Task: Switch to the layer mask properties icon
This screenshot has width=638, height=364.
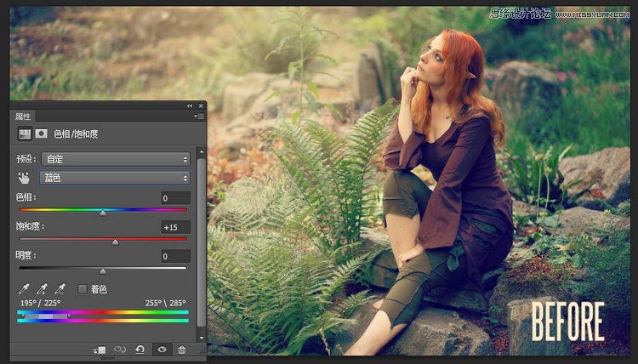Action: coord(40,134)
